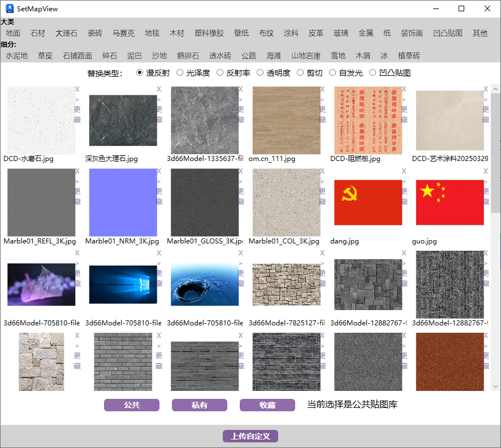Click the 藏 favorite icon beside 深灰色大理石.jpg
The width and height of the screenshot is (501, 448).
(159, 120)
